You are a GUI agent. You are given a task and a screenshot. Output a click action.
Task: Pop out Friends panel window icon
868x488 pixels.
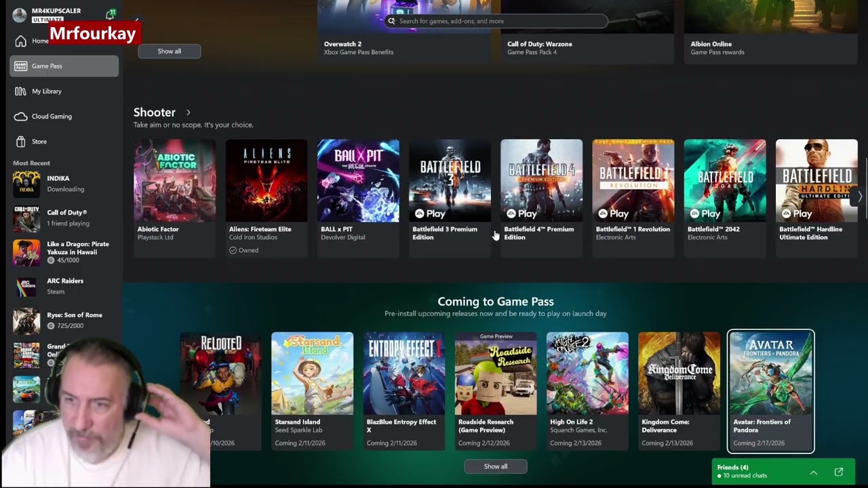point(839,472)
